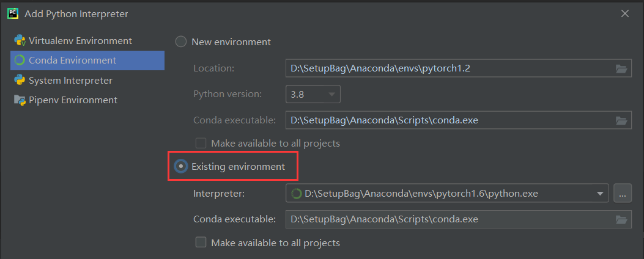Expand the Interpreter path dropdown
Screen dimensions: 644x259
(x=599, y=194)
